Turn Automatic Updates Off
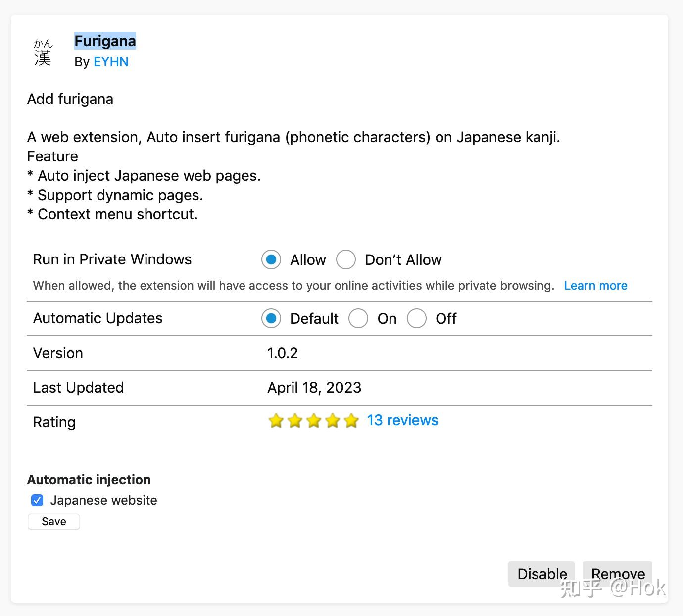This screenshot has height=616, width=683. coord(417,318)
